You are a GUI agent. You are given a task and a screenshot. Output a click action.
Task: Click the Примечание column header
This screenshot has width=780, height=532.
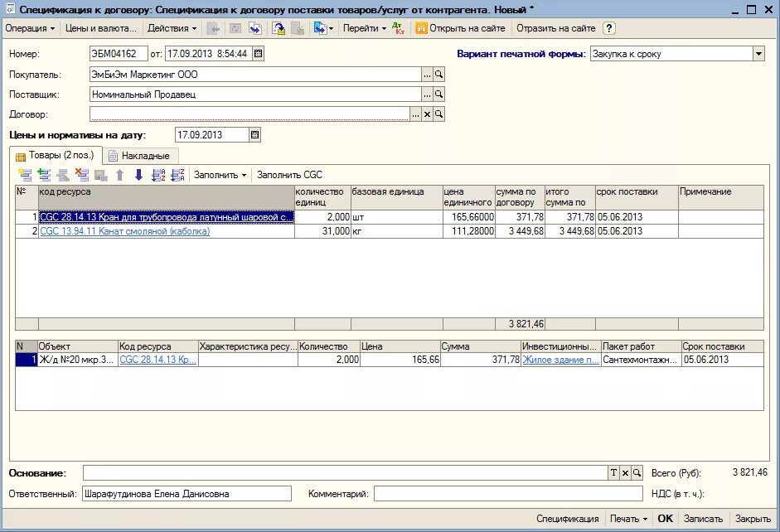coord(721,197)
